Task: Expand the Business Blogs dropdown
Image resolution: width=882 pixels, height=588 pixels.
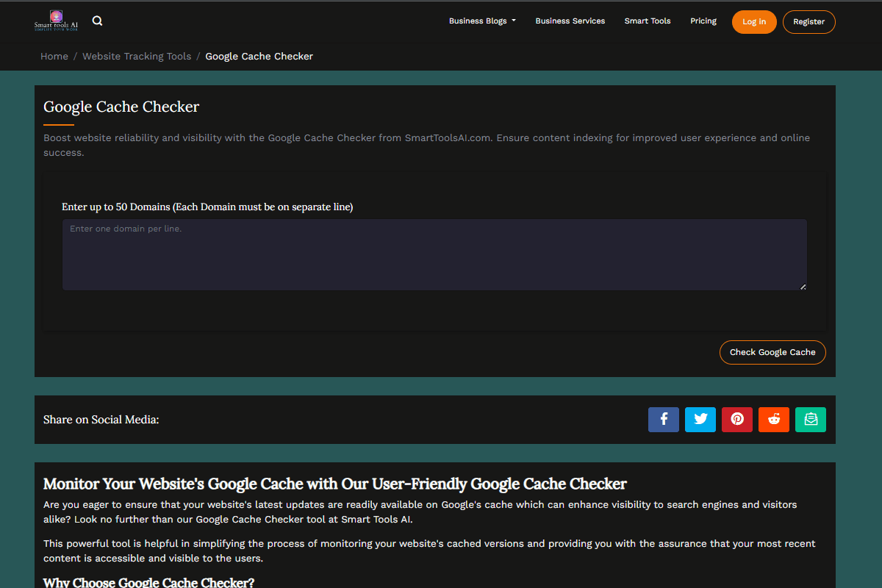Action: pyautogui.click(x=482, y=21)
